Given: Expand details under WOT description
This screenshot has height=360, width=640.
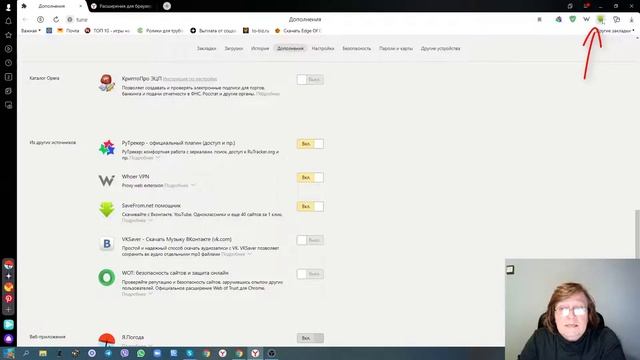Looking at the screenshot, I should (137, 294).
